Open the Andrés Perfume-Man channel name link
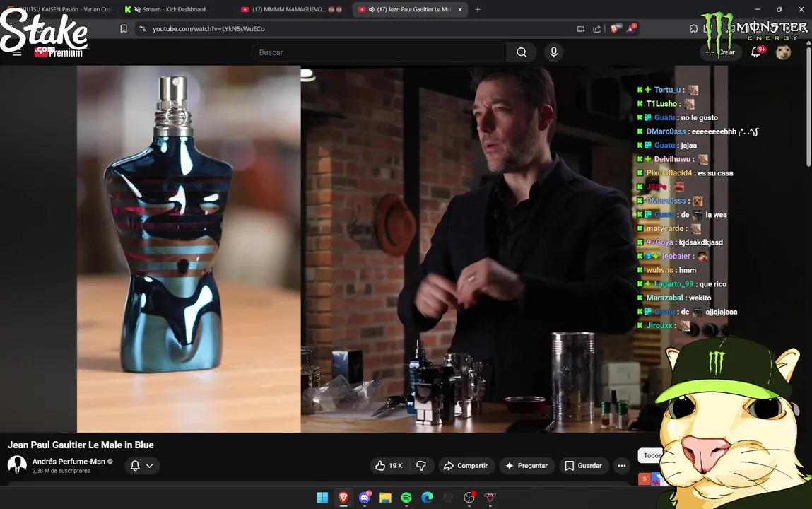The image size is (812, 509). [69, 462]
